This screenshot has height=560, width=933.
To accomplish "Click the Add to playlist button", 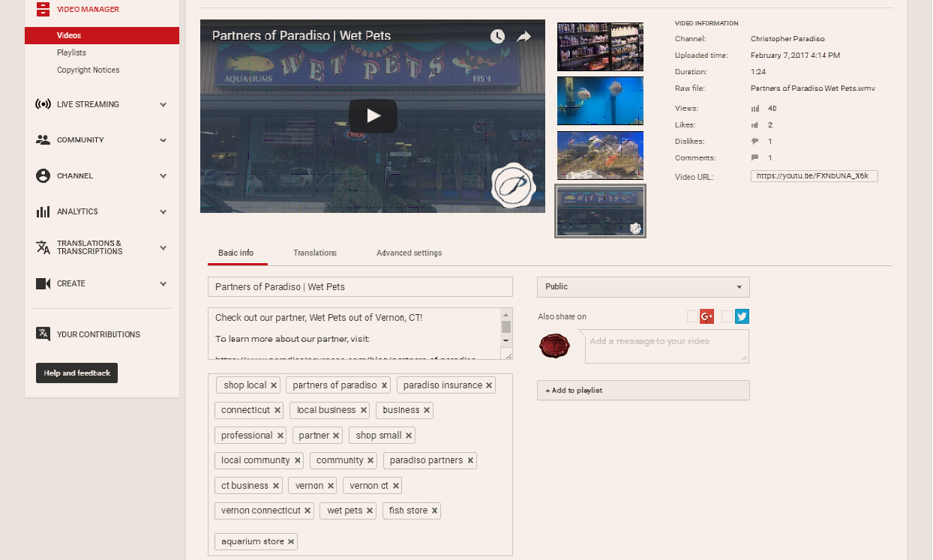I will 643,391.
